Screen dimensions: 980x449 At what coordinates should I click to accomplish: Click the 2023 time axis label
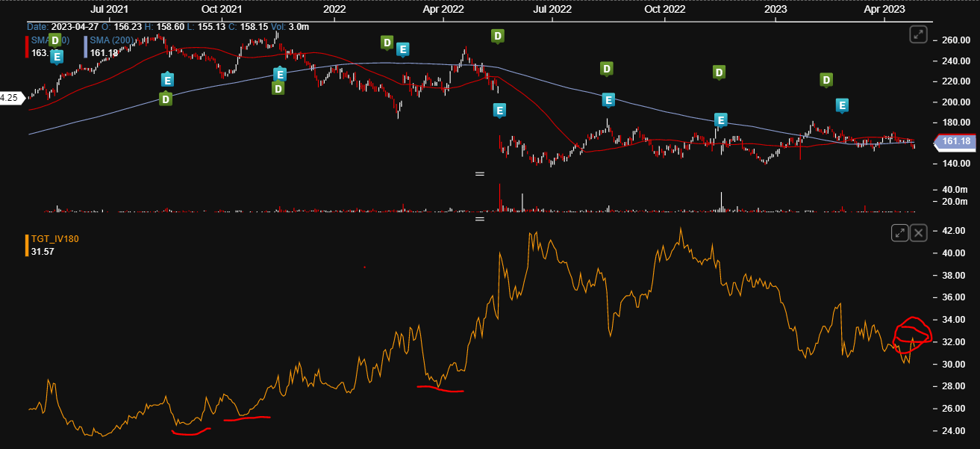[x=775, y=9]
